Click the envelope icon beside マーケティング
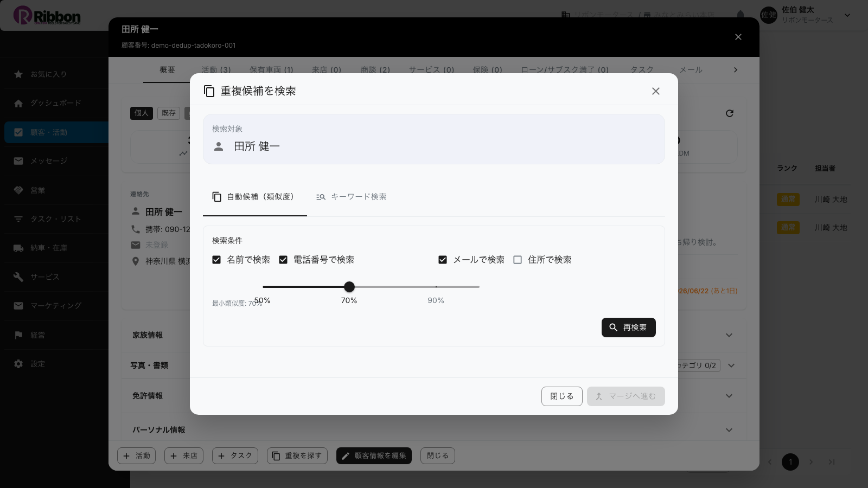 (x=18, y=306)
